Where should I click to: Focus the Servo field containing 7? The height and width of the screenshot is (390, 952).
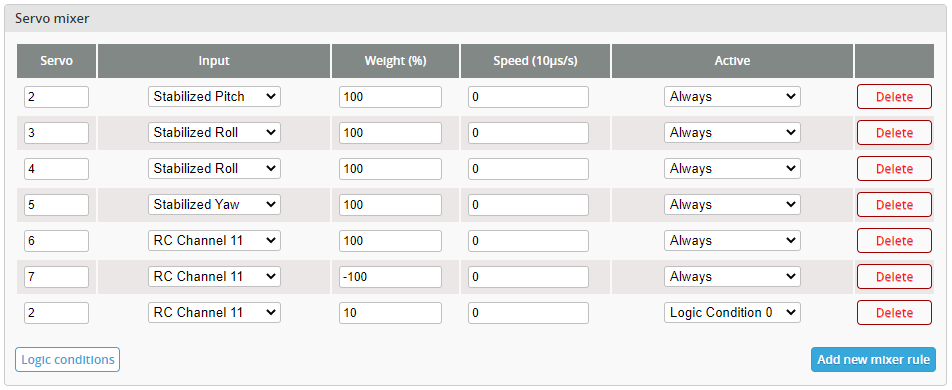[x=56, y=276]
